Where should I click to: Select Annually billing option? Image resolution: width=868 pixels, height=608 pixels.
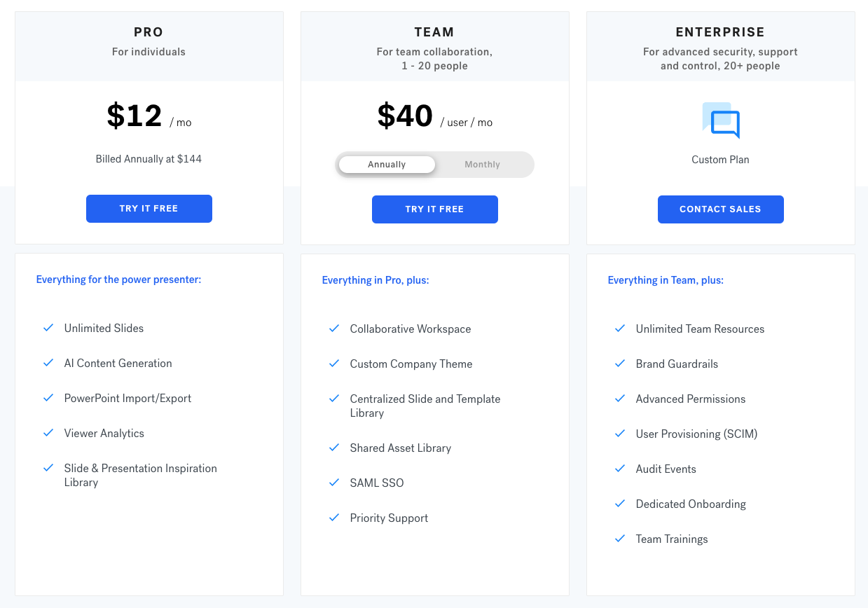(x=387, y=165)
